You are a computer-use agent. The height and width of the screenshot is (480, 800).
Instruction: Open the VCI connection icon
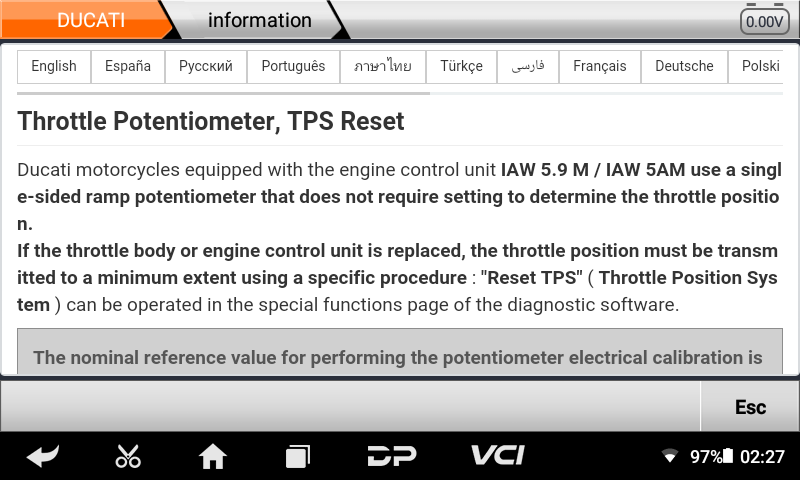pos(497,455)
